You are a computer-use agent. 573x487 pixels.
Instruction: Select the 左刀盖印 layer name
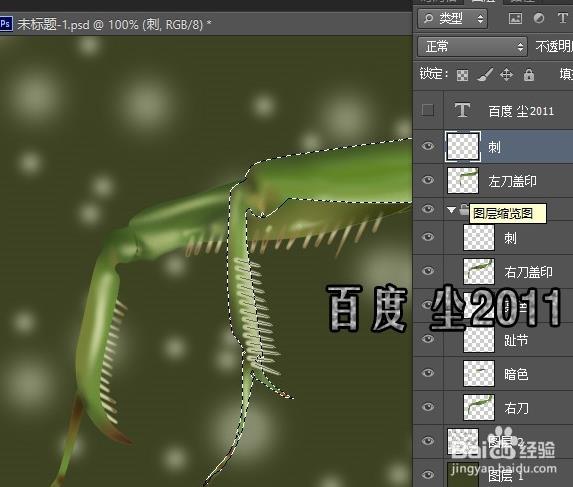pos(512,181)
